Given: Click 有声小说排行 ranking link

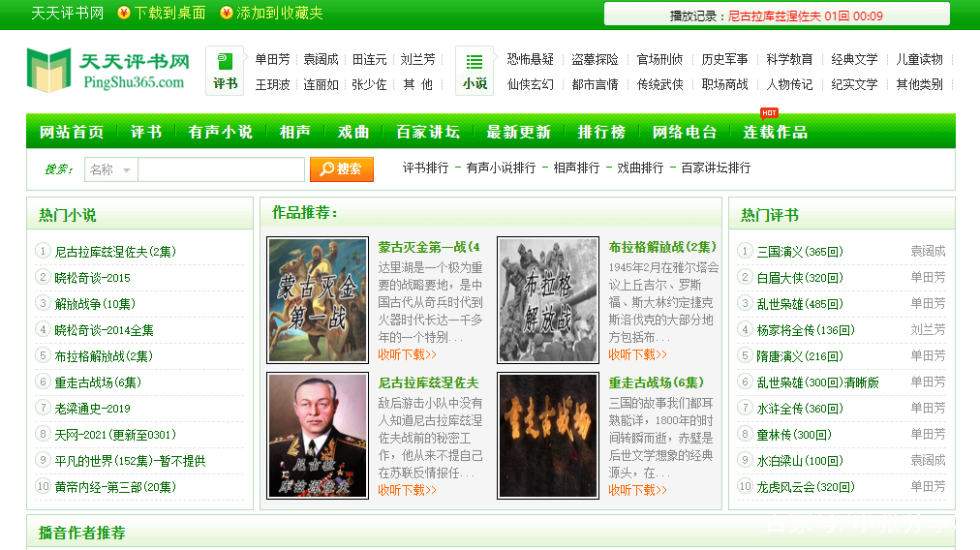Looking at the screenshot, I should [501, 168].
